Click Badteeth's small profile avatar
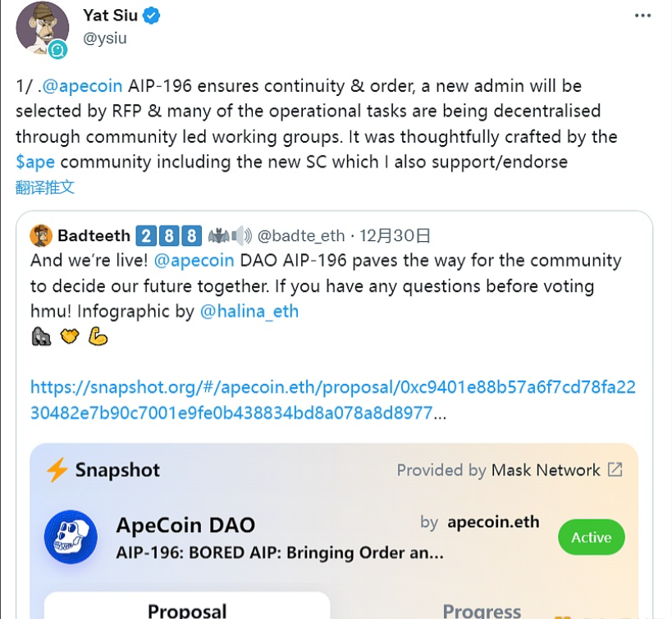672x619 pixels. [x=41, y=236]
